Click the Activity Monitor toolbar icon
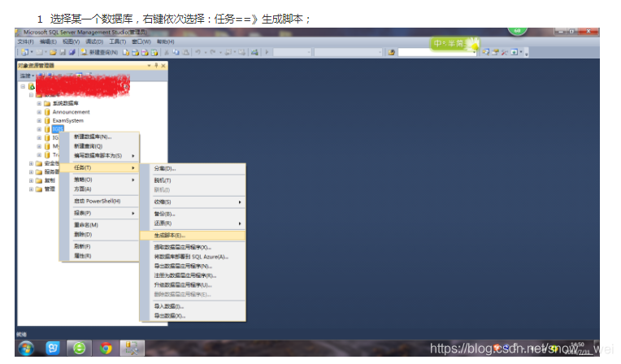 coord(254,52)
